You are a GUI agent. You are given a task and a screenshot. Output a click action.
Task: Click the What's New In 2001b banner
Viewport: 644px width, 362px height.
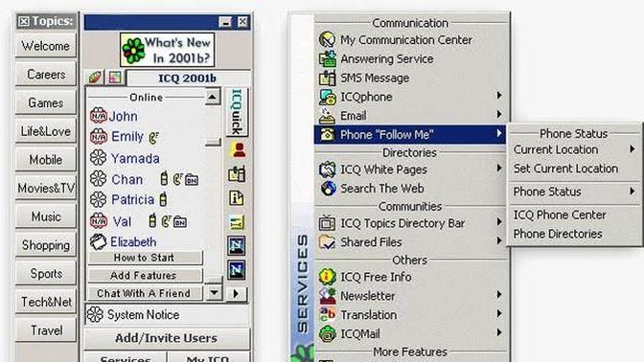click(167, 50)
